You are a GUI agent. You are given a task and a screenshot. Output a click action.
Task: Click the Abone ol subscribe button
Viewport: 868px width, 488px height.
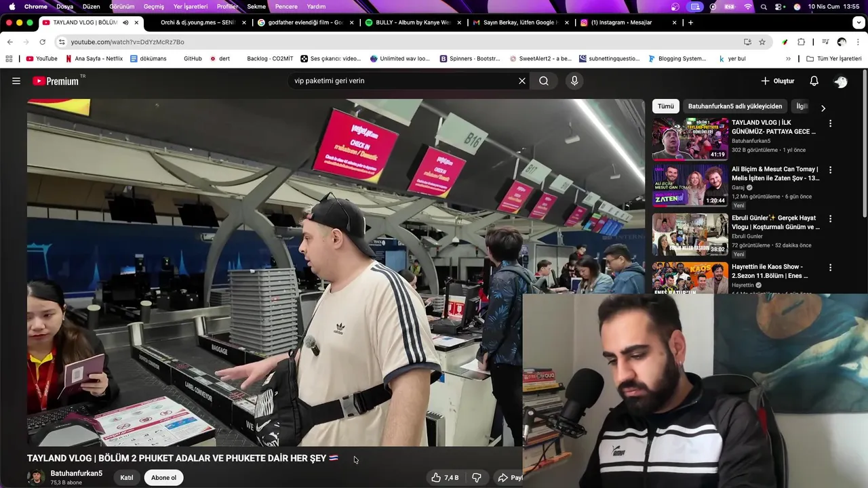click(163, 478)
